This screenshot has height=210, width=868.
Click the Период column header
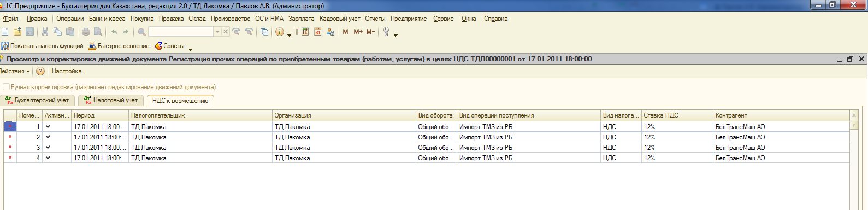coord(100,115)
